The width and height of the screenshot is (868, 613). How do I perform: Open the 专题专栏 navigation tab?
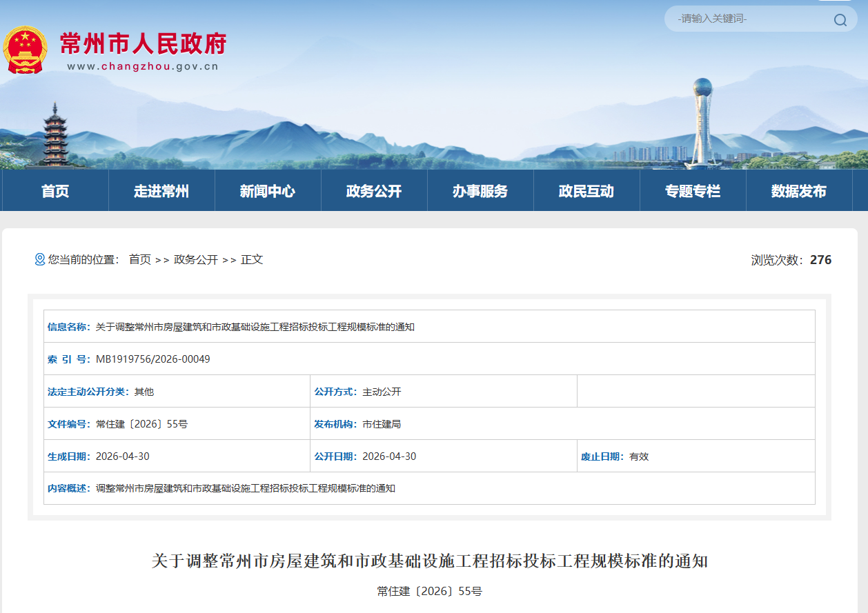(693, 191)
